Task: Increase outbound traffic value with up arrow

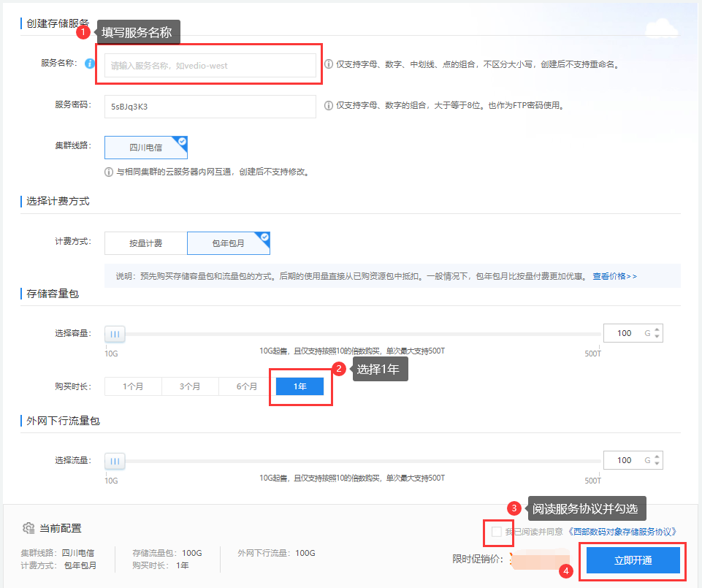Action: pyautogui.click(x=657, y=457)
